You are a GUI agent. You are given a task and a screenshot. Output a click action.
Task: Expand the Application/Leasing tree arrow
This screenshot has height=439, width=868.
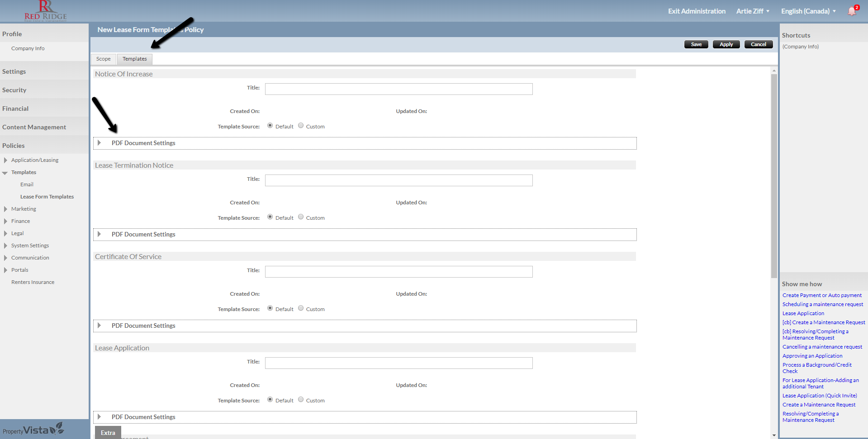pos(5,160)
